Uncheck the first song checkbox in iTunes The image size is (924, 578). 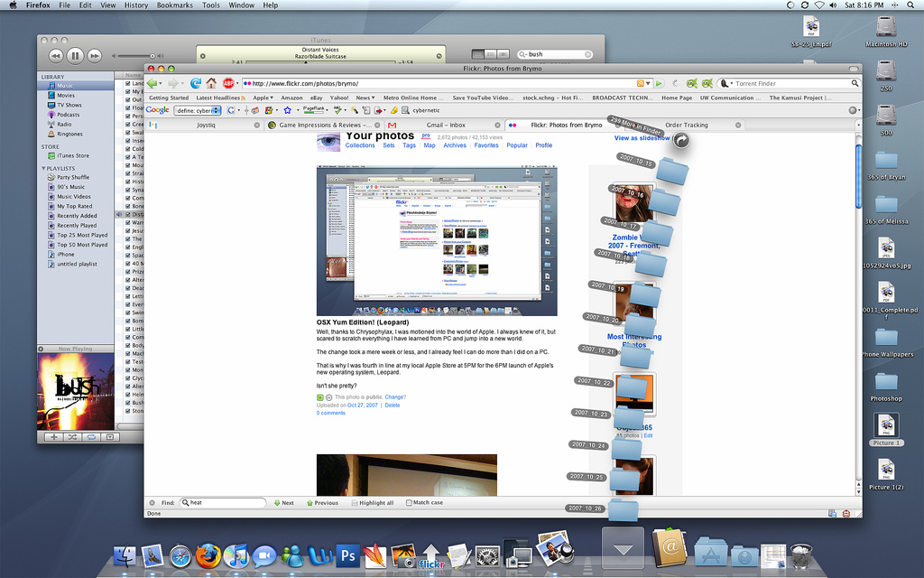128,84
